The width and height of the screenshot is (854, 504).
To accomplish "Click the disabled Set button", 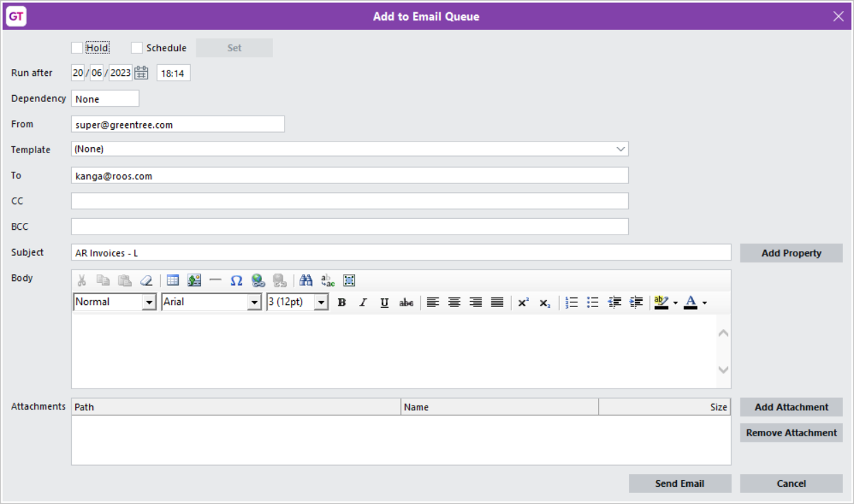I will (x=235, y=48).
